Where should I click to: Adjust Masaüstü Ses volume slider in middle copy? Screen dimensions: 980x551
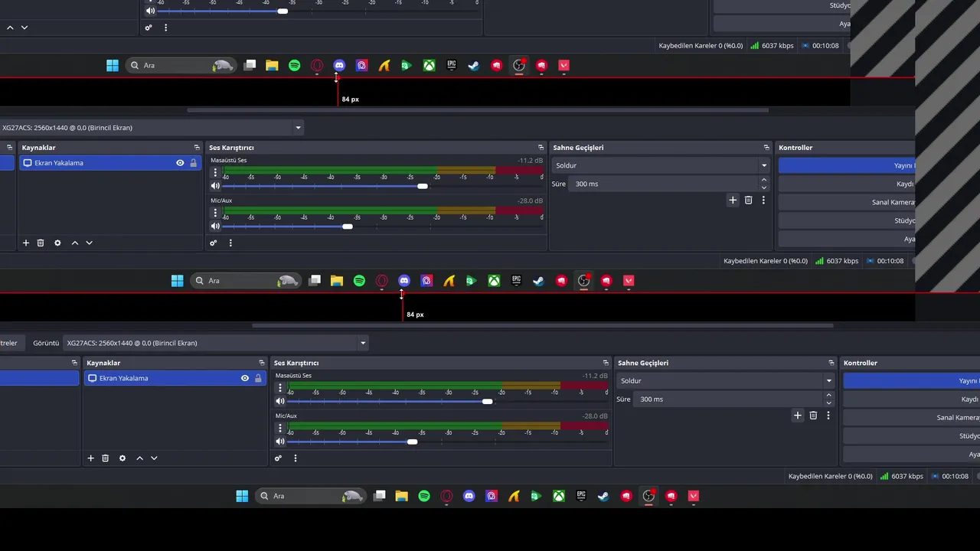pos(423,186)
